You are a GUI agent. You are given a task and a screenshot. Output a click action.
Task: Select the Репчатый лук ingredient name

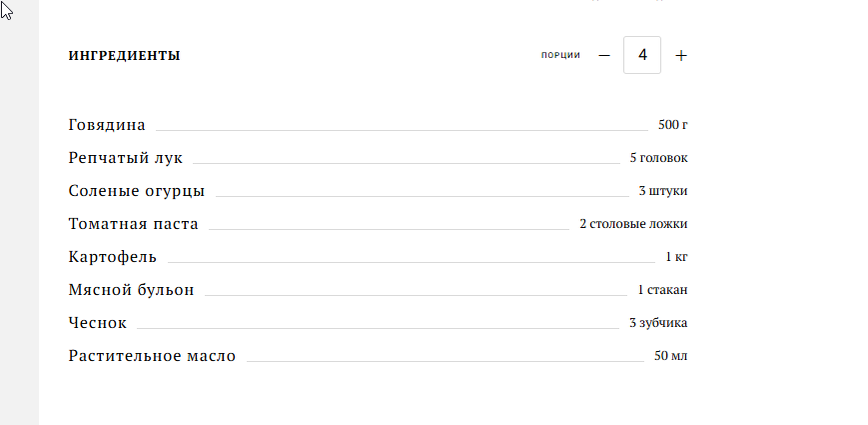tap(126, 158)
